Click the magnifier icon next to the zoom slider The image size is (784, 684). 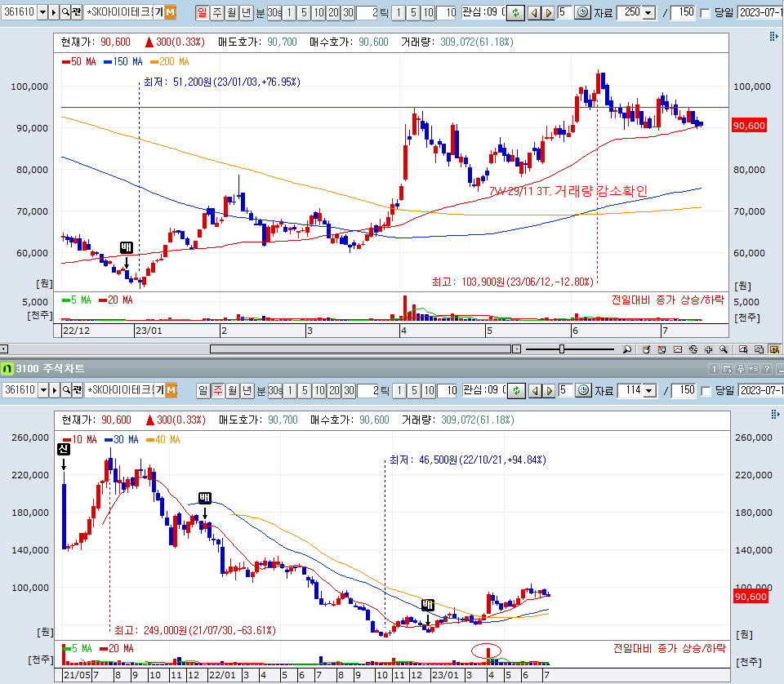627,349
